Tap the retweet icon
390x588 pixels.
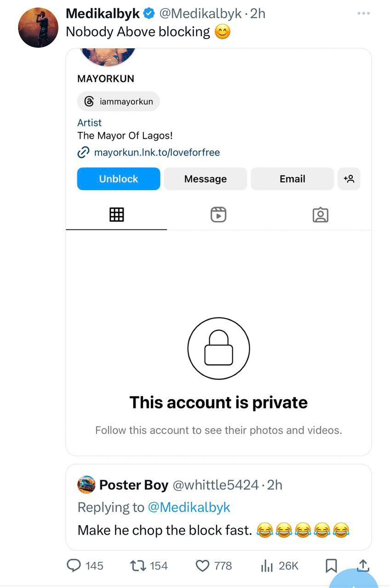[x=138, y=565]
